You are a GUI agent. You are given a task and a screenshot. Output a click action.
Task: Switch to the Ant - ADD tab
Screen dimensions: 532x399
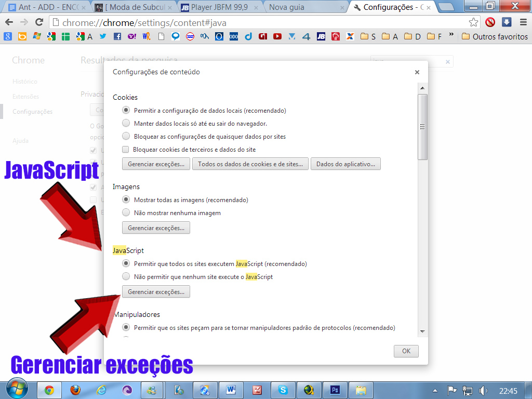coord(47,7)
